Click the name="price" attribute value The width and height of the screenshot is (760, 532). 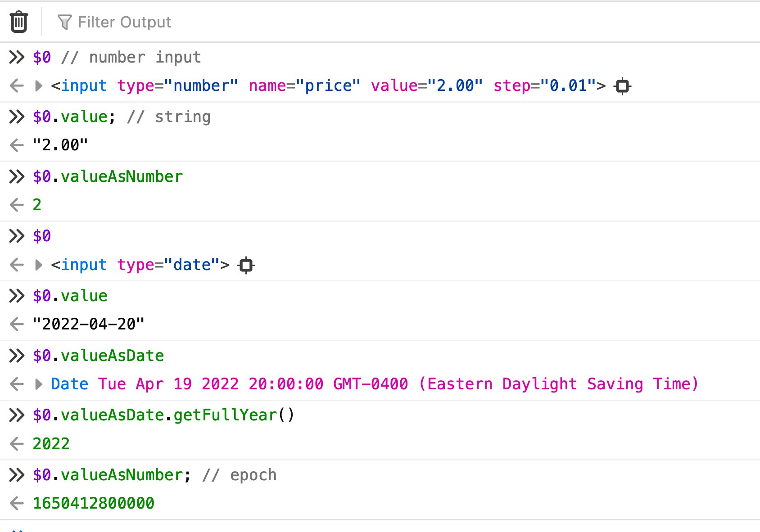click(x=331, y=86)
